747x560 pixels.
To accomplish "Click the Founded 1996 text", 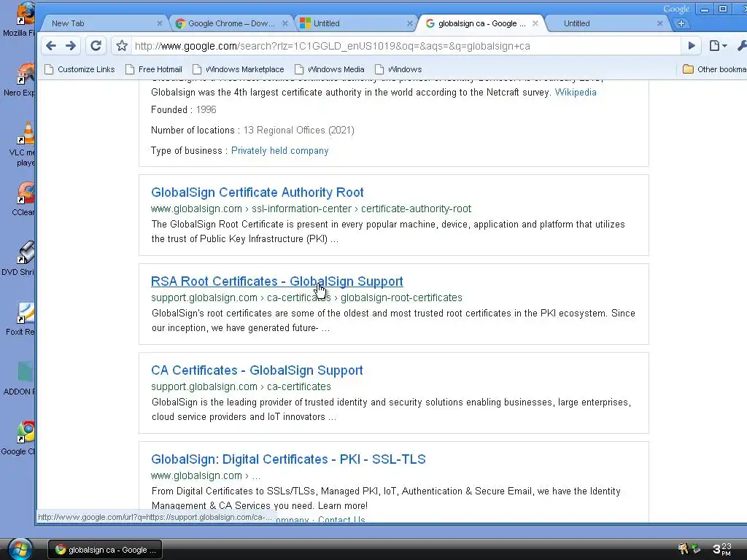I will [183, 109].
